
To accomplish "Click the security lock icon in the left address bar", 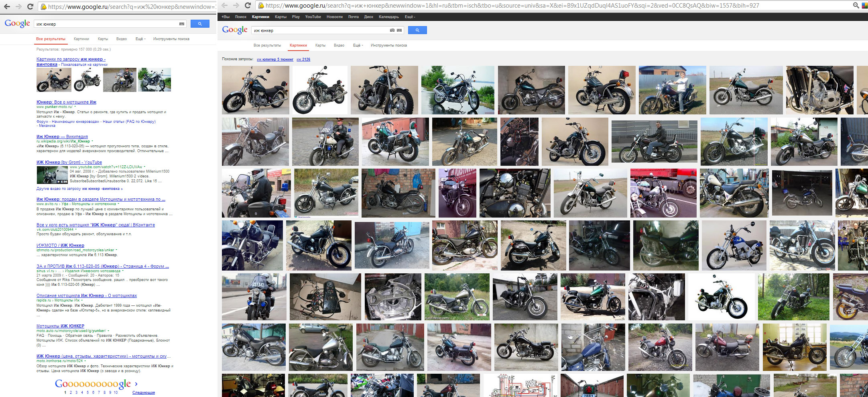I will coord(43,7).
